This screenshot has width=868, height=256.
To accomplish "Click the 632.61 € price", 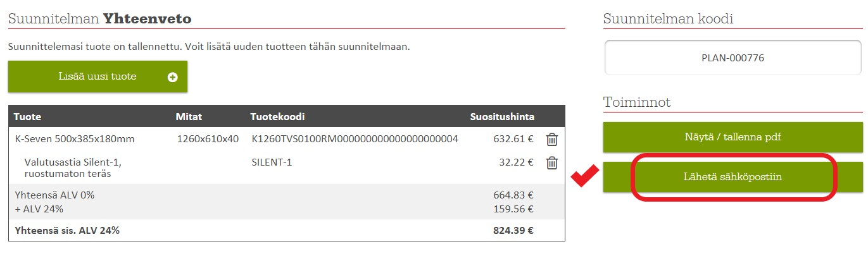I will [x=513, y=139].
